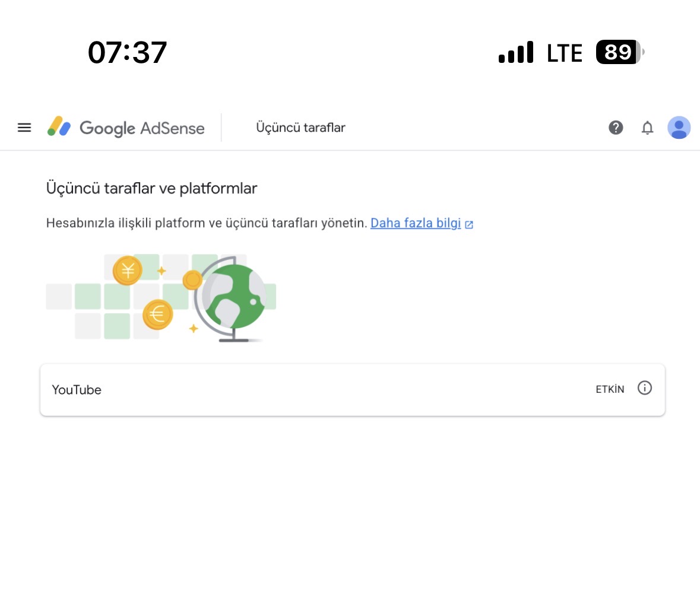Open the account profile avatar
The width and height of the screenshot is (700, 597).
pos(679,128)
